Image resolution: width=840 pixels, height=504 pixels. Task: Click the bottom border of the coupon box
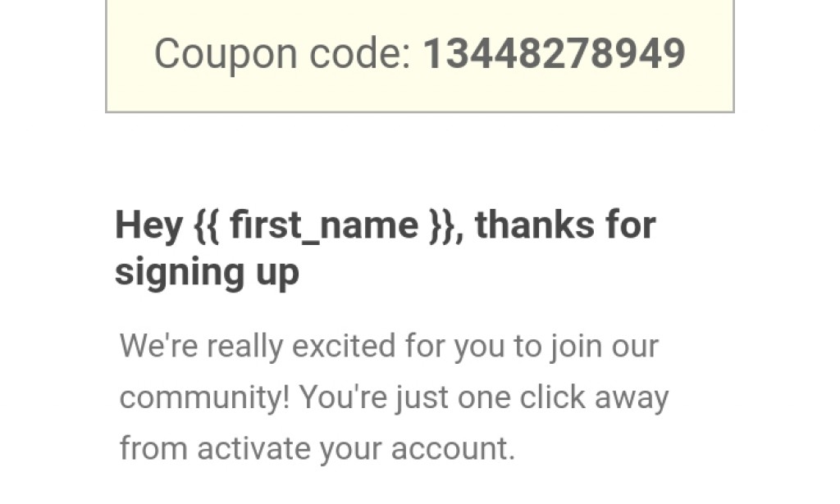[x=419, y=111]
